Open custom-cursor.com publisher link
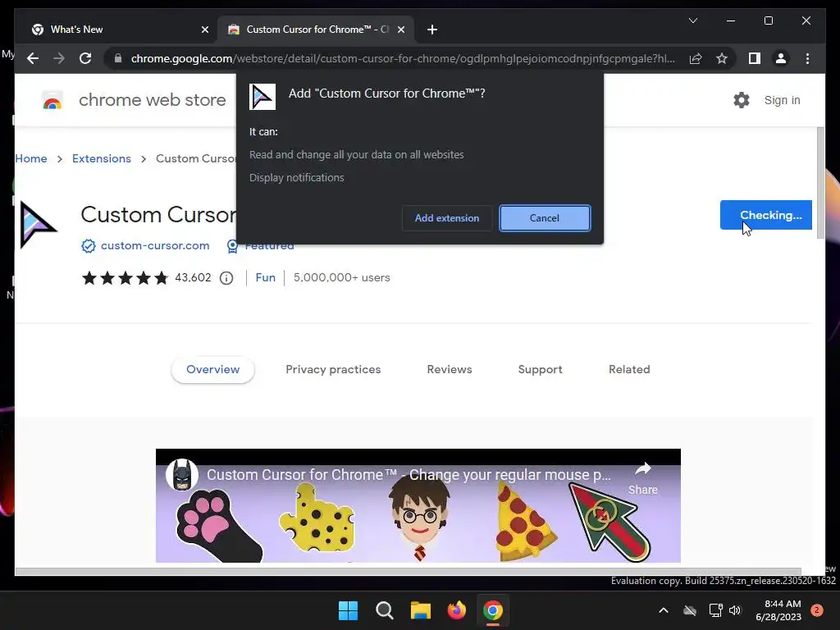The width and height of the screenshot is (840, 630). [x=155, y=246]
